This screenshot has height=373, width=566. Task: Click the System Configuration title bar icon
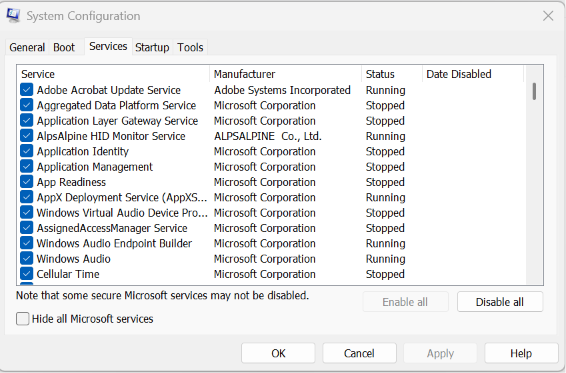tap(13, 16)
